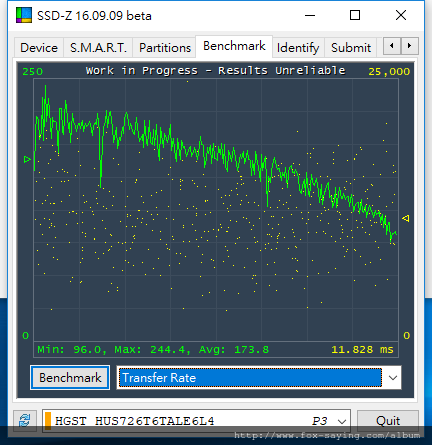Click the left tab-scroll arrow

[392, 46]
